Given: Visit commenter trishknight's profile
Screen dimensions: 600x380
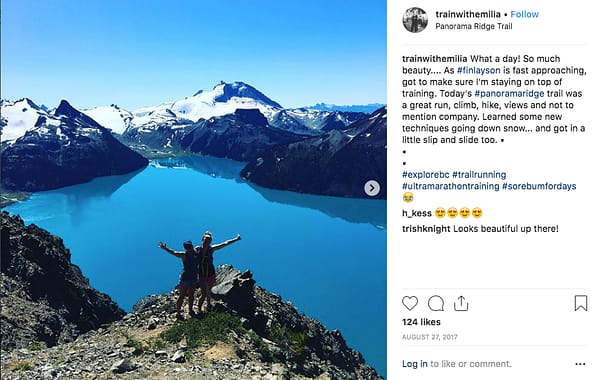Looking at the screenshot, I should click(x=426, y=229).
